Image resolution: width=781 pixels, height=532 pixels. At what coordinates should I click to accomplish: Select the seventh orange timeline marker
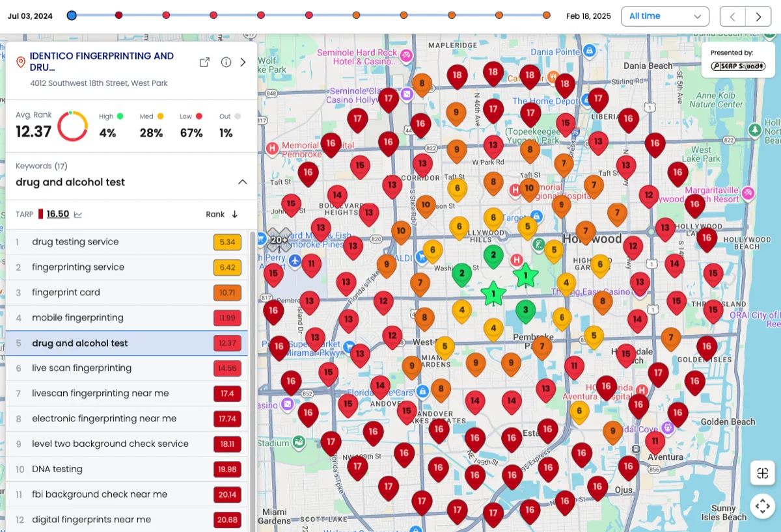(356, 15)
